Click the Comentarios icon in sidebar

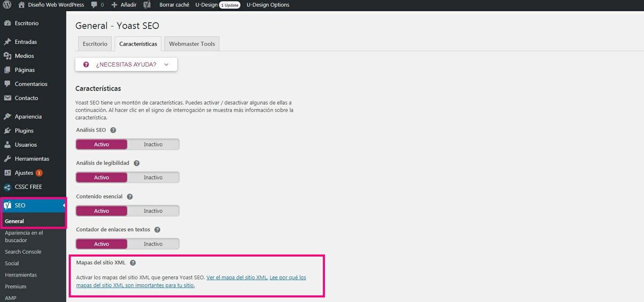8,84
